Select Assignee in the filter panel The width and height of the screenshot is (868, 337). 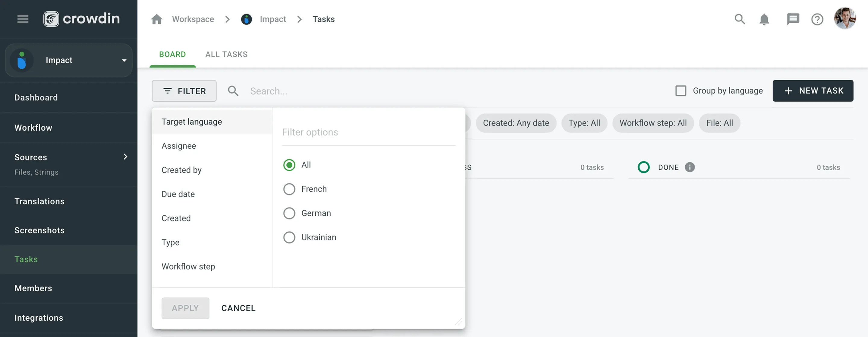click(179, 146)
